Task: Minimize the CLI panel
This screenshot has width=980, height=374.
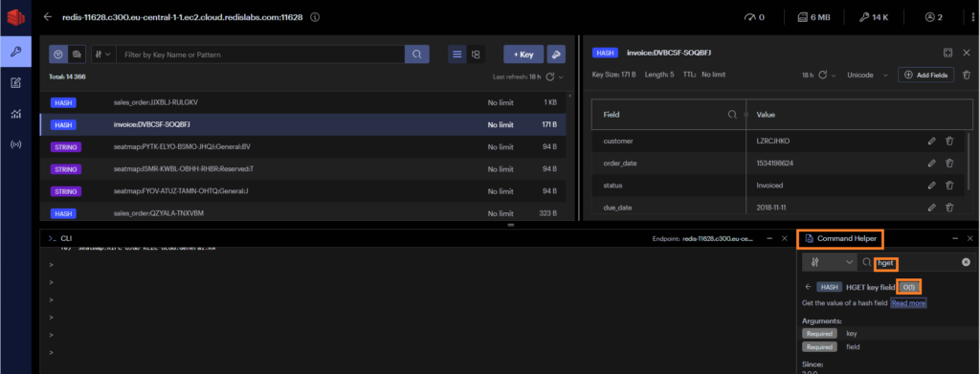Action: pos(769,238)
